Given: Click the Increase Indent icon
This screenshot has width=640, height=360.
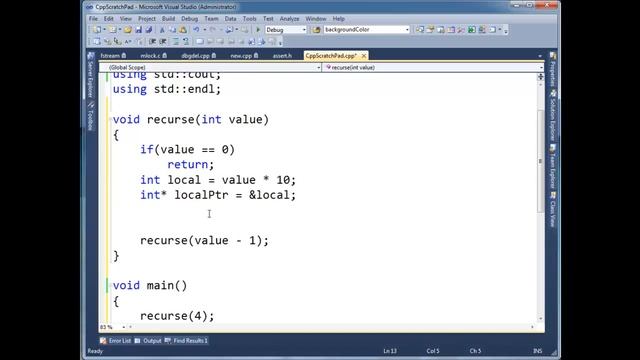Looking at the screenshot, I should pyautogui.click(x=162, y=42).
